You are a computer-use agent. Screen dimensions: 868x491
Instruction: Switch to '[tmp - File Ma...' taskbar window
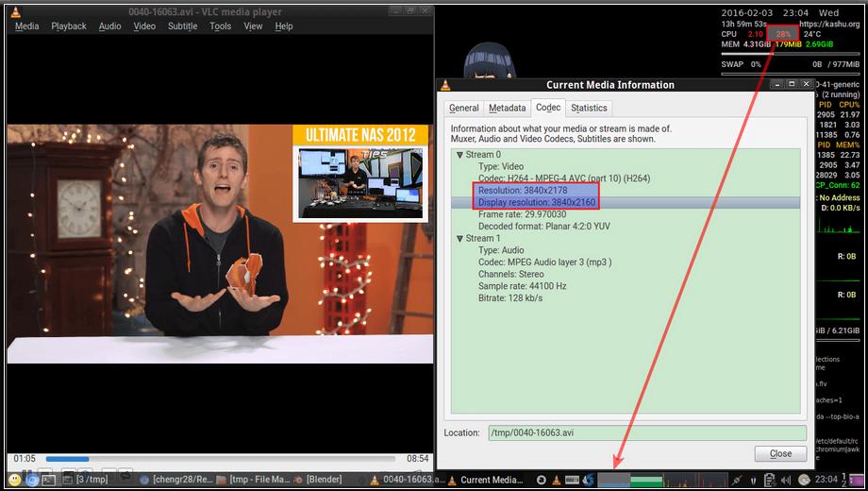point(253,480)
